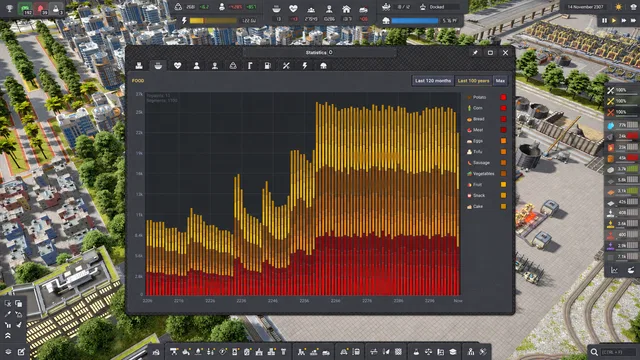Click the sun weather icon

click(x=619, y=7)
